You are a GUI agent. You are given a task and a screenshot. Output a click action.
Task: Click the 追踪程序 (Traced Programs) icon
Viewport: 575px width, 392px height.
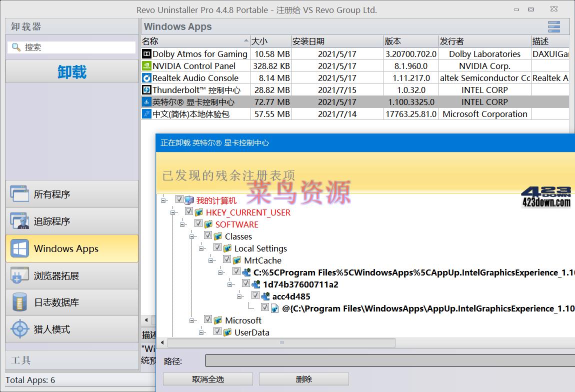18,221
